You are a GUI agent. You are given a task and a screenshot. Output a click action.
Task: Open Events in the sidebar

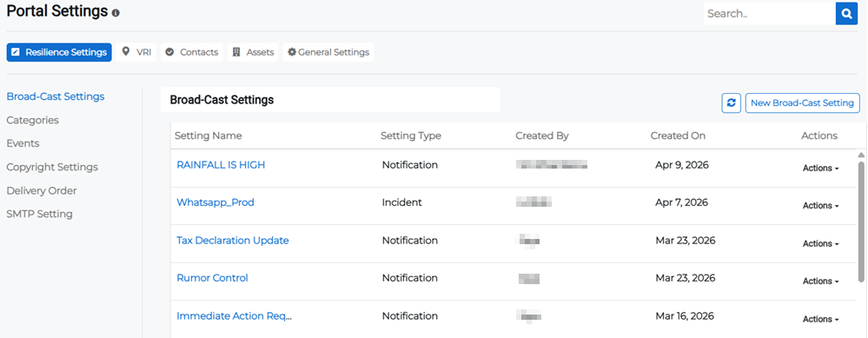(x=23, y=143)
